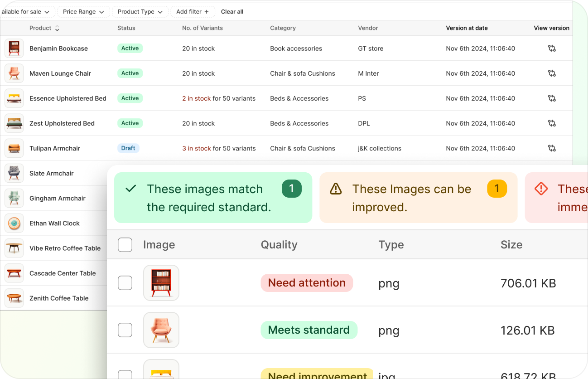
Task: Click the green checkmark icon on standard card
Action: point(131,189)
